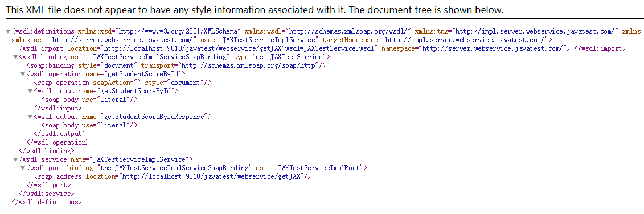Click the closing </wsdl:operation> tag
The height and width of the screenshot is (214, 644).
pos(58,142)
